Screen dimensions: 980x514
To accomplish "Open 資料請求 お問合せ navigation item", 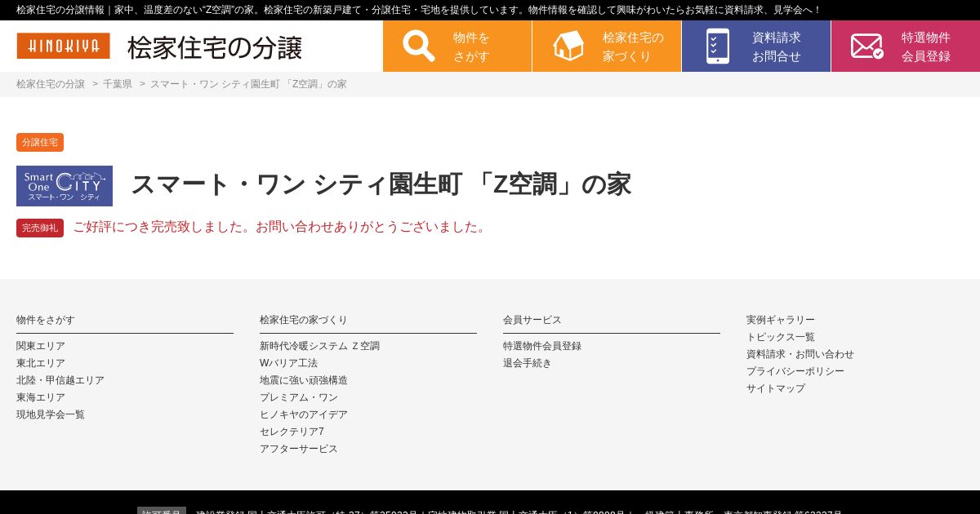I will (756, 47).
